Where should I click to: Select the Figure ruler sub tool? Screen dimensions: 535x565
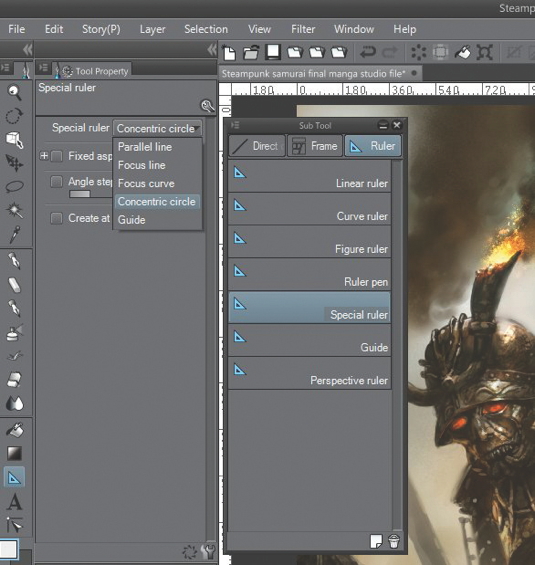(309, 242)
